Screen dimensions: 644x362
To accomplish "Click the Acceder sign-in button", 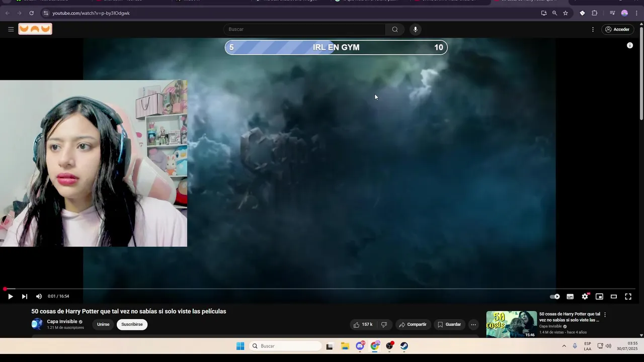I will [x=617, y=29].
